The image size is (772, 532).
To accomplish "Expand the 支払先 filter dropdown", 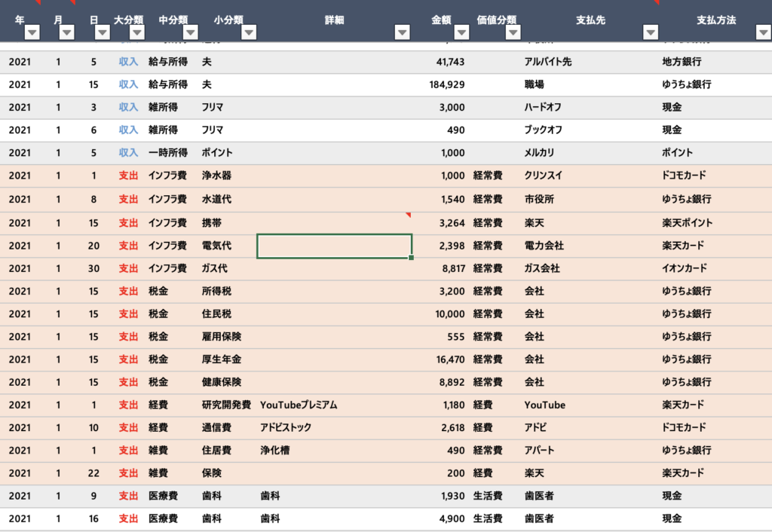I will (650, 32).
